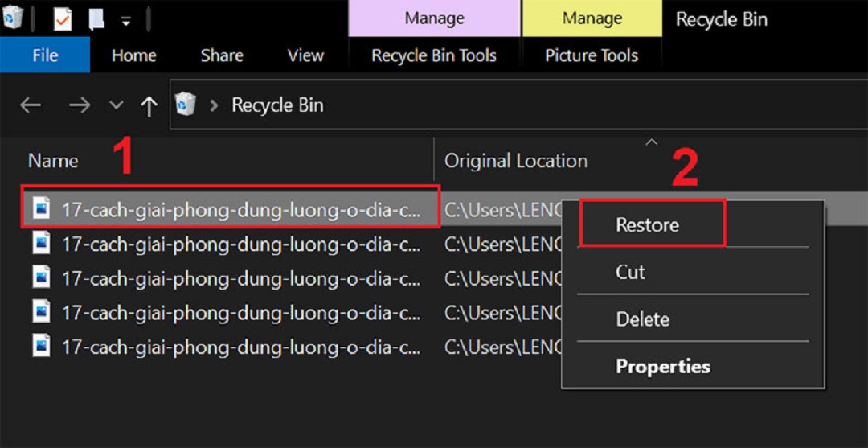This screenshot has width=868, height=448.
Task: Click the second row's C:\Users\LENO location
Action: tap(502, 244)
